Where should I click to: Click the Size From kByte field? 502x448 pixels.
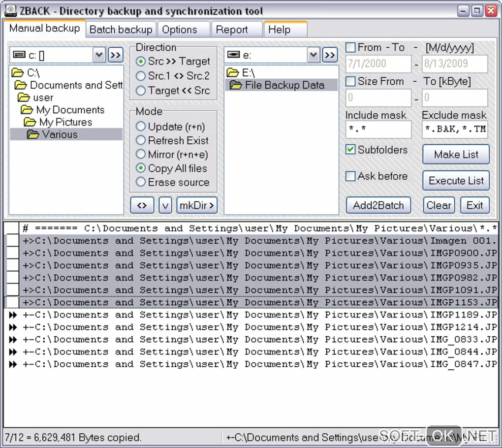[x=378, y=97]
